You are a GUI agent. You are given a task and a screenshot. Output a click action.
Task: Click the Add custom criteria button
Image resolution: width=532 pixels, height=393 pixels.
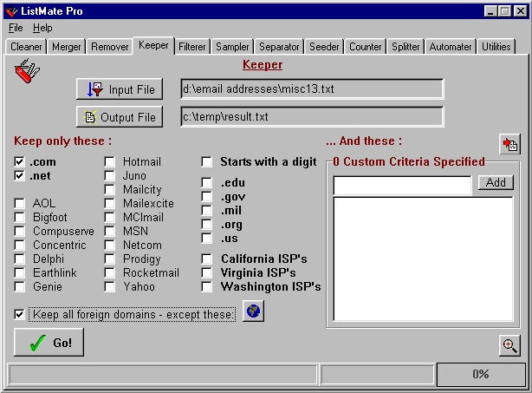(x=496, y=182)
